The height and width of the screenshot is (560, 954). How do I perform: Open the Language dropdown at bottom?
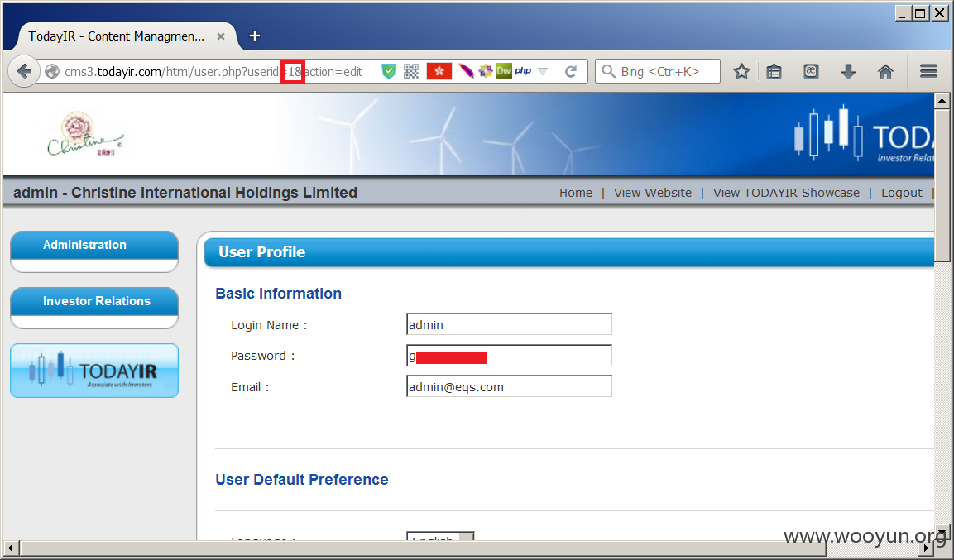coord(440,536)
